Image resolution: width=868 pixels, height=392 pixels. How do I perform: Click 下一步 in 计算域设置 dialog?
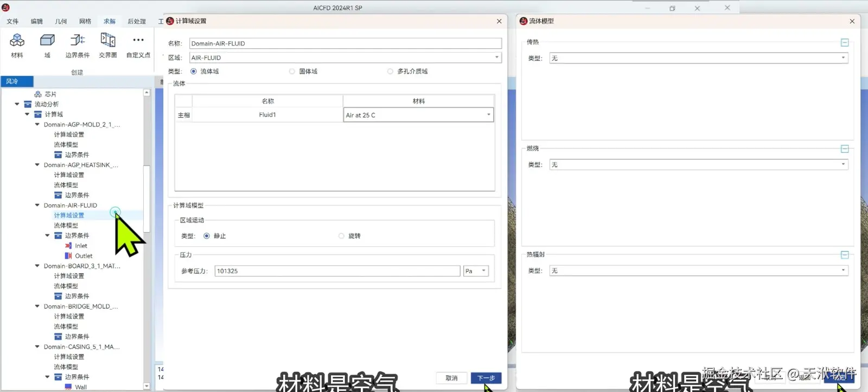coord(486,378)
